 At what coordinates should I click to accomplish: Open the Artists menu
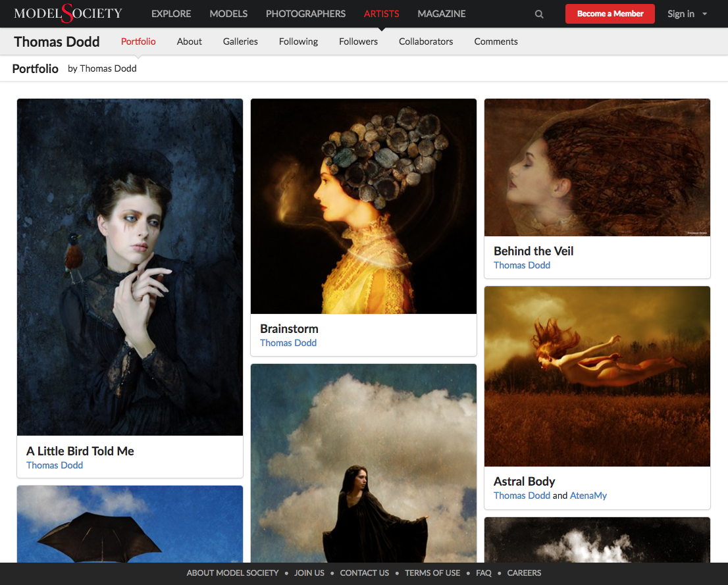click(x=381, y=14)
